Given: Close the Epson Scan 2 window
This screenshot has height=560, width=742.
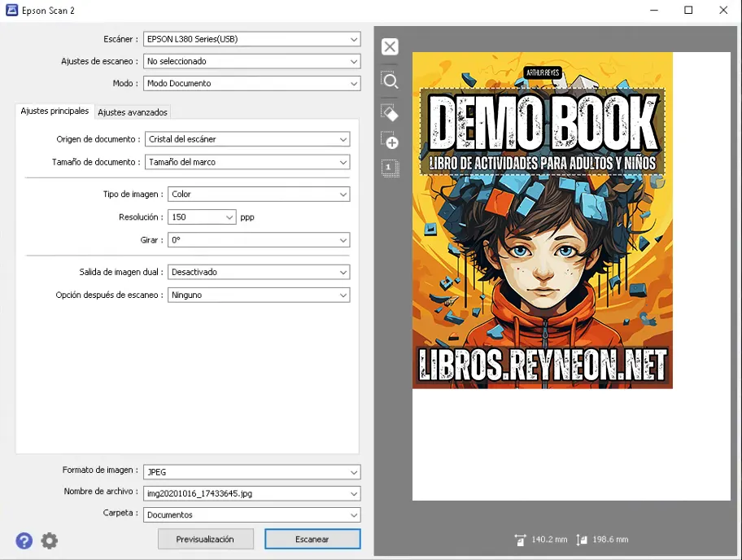Looking at the screenshot, I should click(x=723, y=10).
